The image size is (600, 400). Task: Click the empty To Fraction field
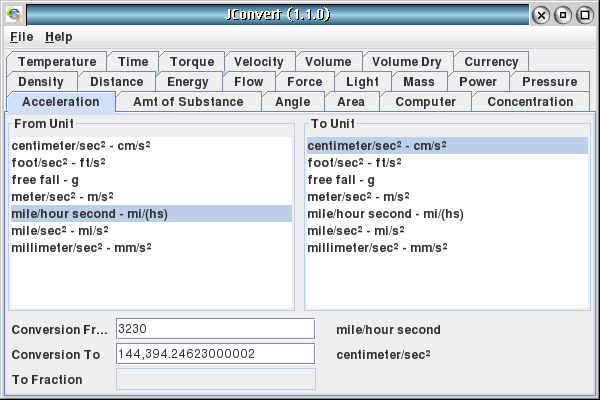point(215,379)
